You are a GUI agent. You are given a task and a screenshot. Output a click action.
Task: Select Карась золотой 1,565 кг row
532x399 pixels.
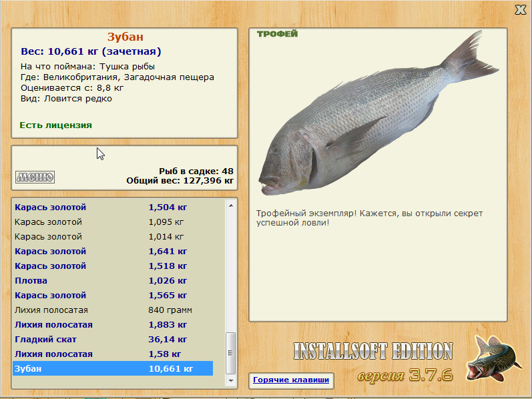coord(113,295)
